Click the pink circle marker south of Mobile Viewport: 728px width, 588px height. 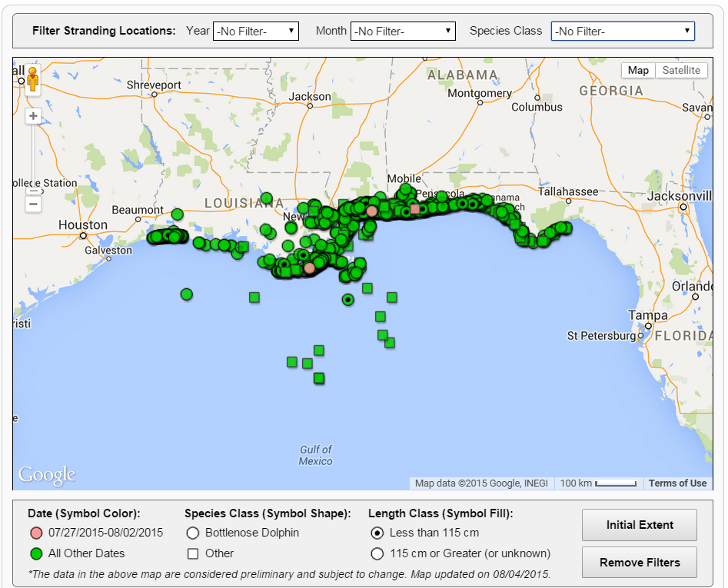pos(372,211)
